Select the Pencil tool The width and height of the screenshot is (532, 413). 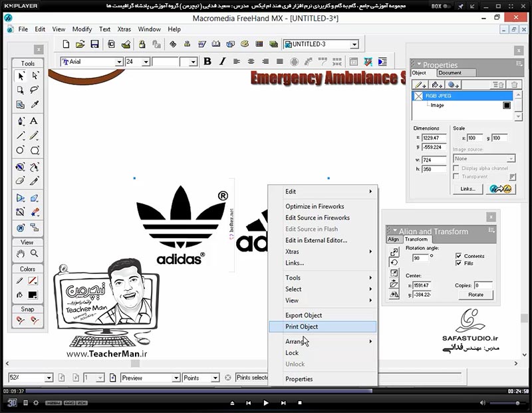coord(34,136)
